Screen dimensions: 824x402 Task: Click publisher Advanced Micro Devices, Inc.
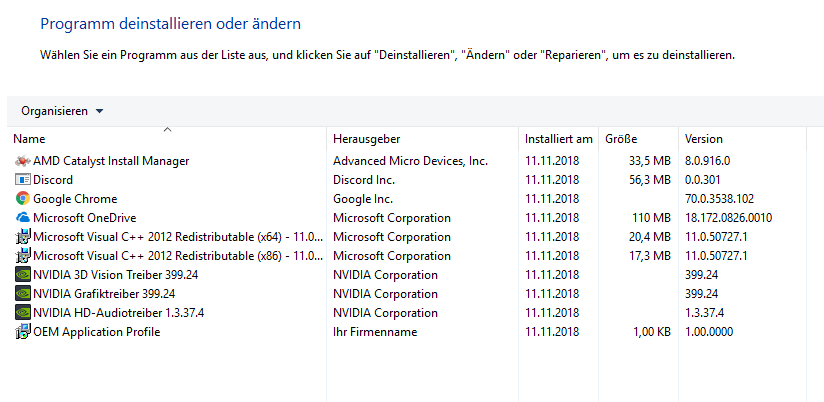click(x=410, y=161)
